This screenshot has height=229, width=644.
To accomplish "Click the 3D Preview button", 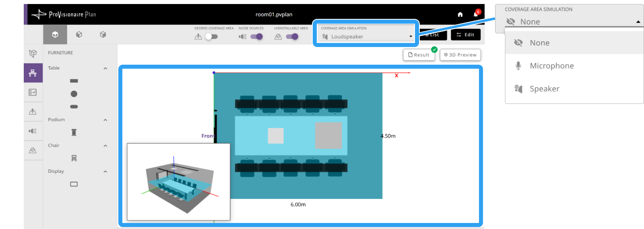I will coord(460,55).
